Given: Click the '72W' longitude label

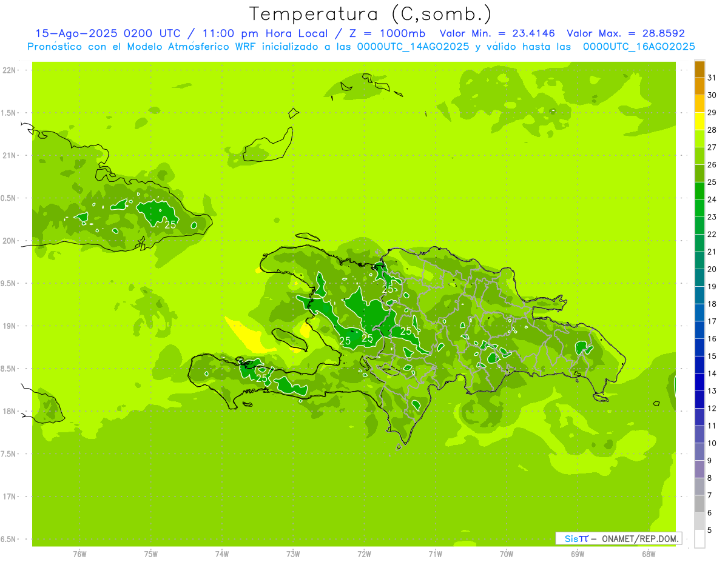Looking at the screenshot, I should tap(364, 554).
